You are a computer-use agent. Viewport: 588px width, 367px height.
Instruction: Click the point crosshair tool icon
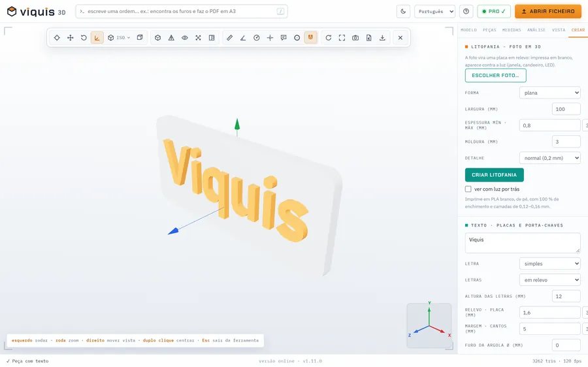(x=270, y=37)
